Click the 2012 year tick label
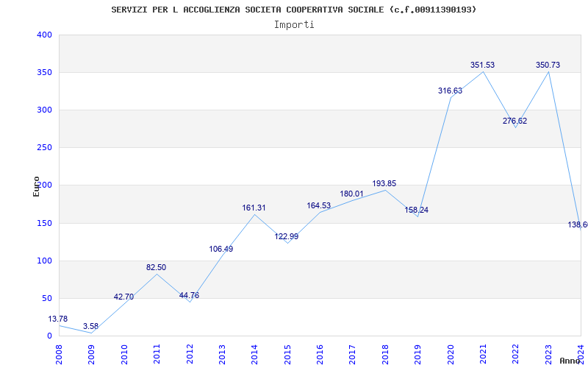This screenshot has height=368, width=588. (190, 354)
